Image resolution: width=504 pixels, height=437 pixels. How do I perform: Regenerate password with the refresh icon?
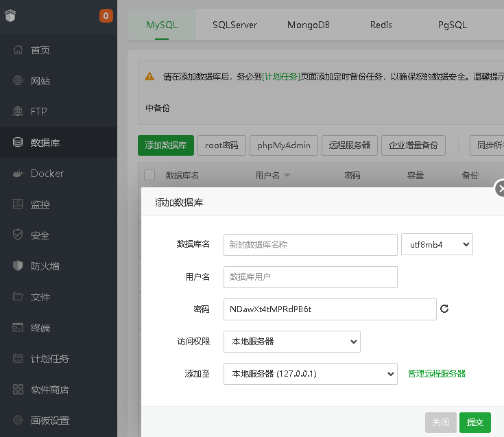444,309
